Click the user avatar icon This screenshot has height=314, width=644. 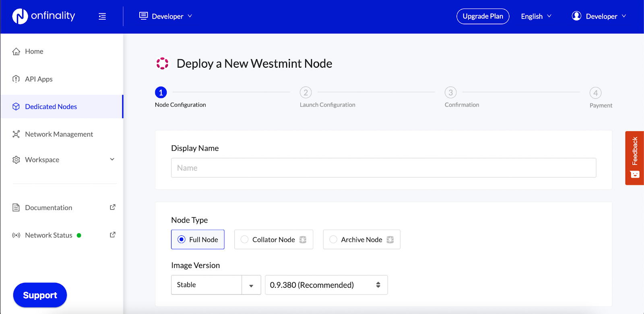(576, 16)
